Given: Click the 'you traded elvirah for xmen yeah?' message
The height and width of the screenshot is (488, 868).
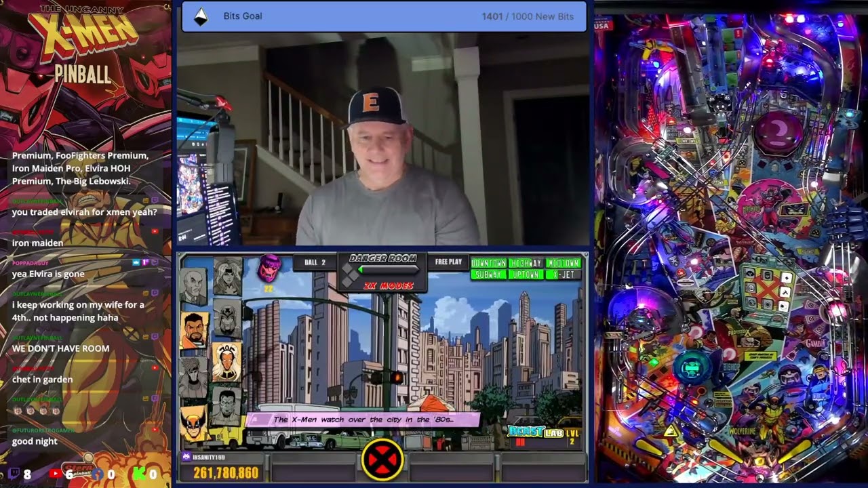Looking at the screenshot, I should [x=84, y=212].
